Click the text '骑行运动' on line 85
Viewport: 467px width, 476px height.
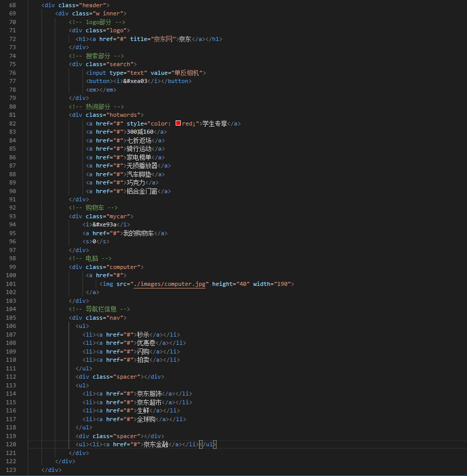[x=139, y=149]
